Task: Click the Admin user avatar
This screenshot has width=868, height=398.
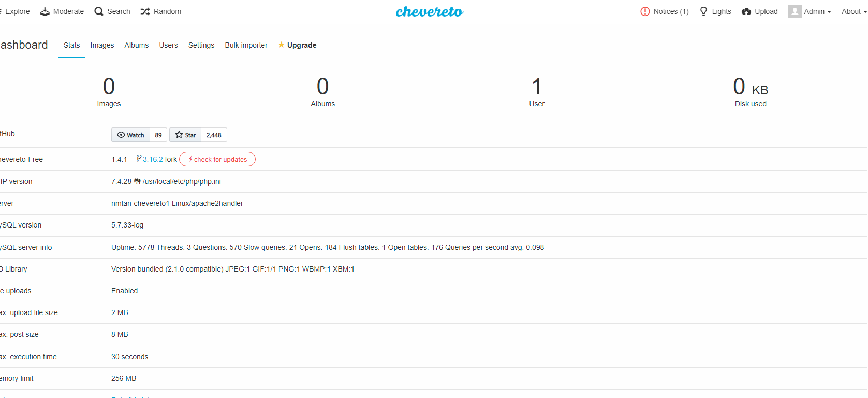Action: (x=795, y=11)
